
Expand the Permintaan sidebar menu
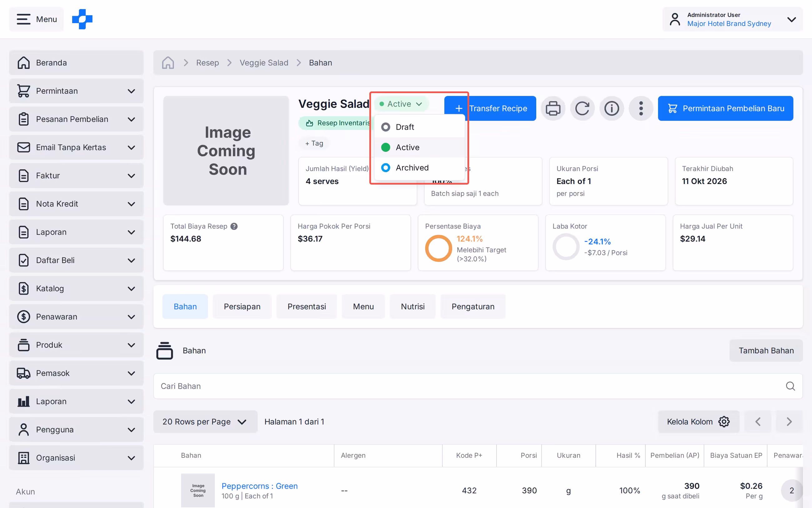76,91
